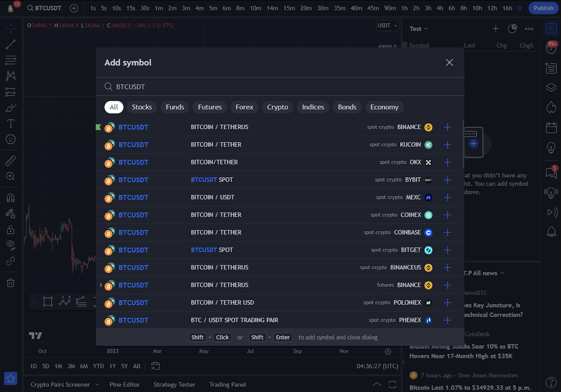
Task: Click the compare or add symbol plus icon
Action: click(x=74, y=8)
